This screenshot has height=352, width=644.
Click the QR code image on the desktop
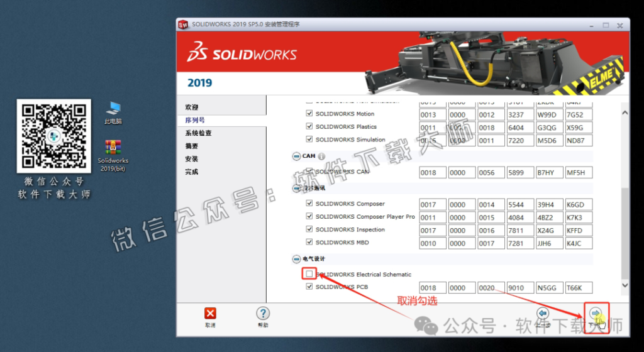pos(54,136)
